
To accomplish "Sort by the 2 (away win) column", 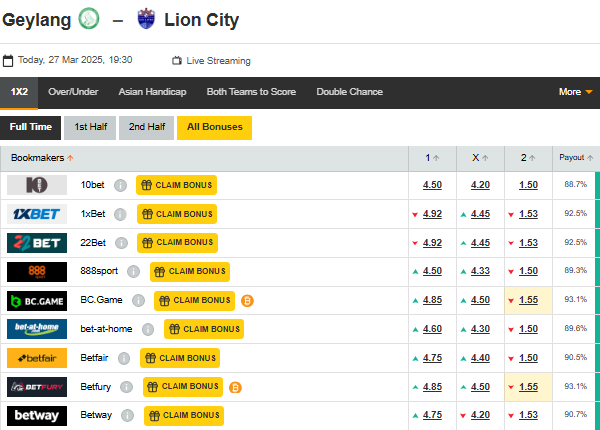I will [528, 158].
